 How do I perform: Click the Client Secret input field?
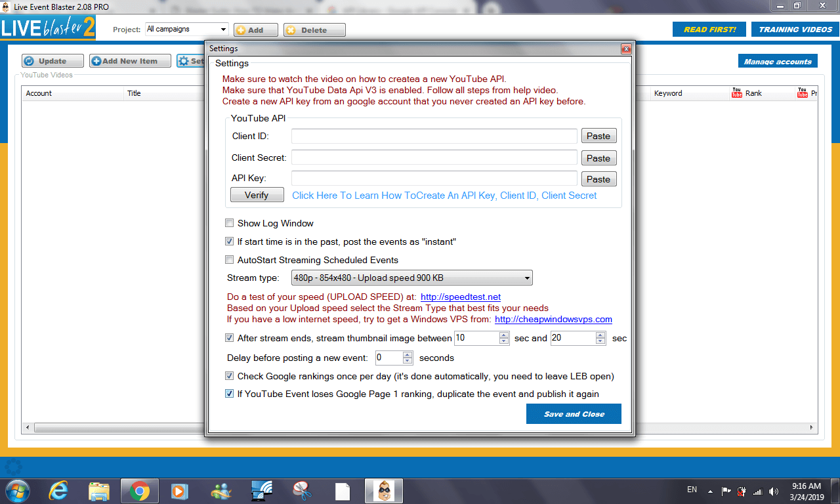(434, 157)
